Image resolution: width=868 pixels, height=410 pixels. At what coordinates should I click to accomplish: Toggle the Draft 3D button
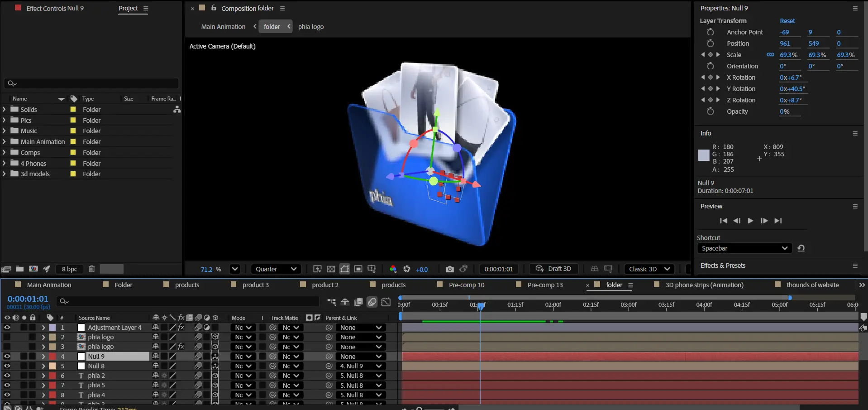(554, 269)
